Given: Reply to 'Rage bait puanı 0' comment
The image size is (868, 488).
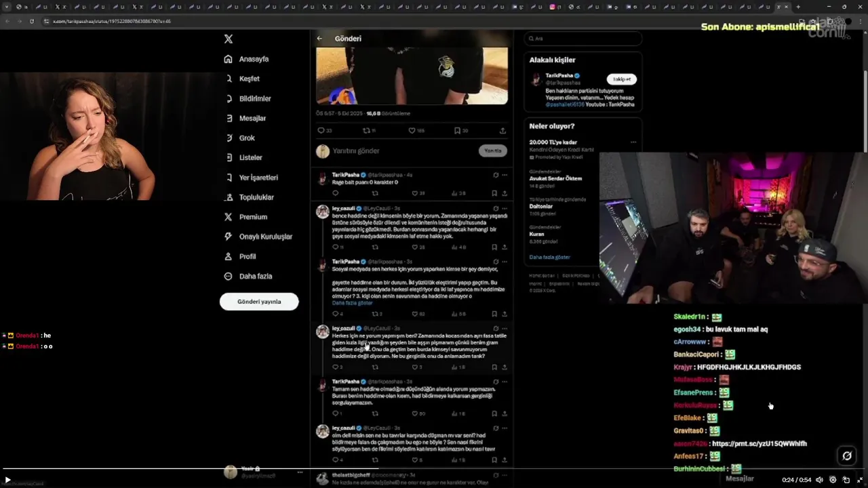Looking at the screenshot, I should (x=335, y=193).
